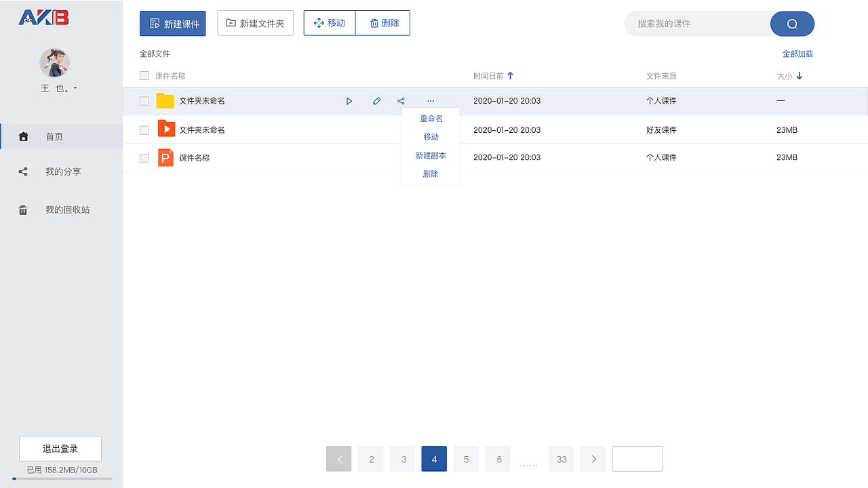
Task: Click the share icon on the highlighted row
Action: 401,100
